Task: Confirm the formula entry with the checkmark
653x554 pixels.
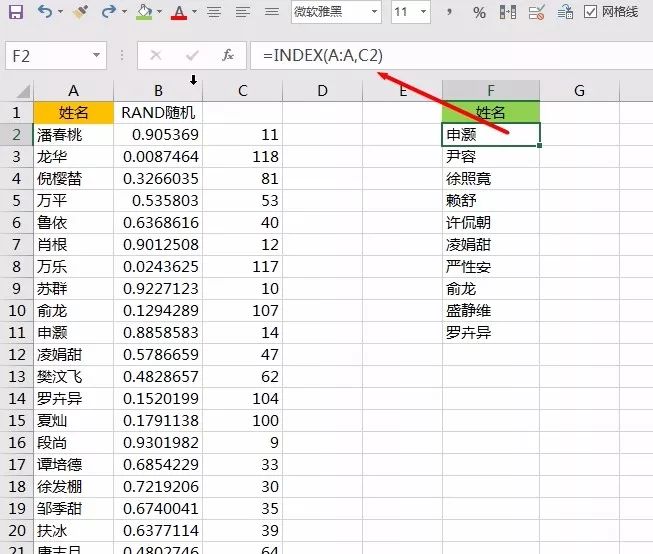Action: pyautogui.click(x=192, y=55)
